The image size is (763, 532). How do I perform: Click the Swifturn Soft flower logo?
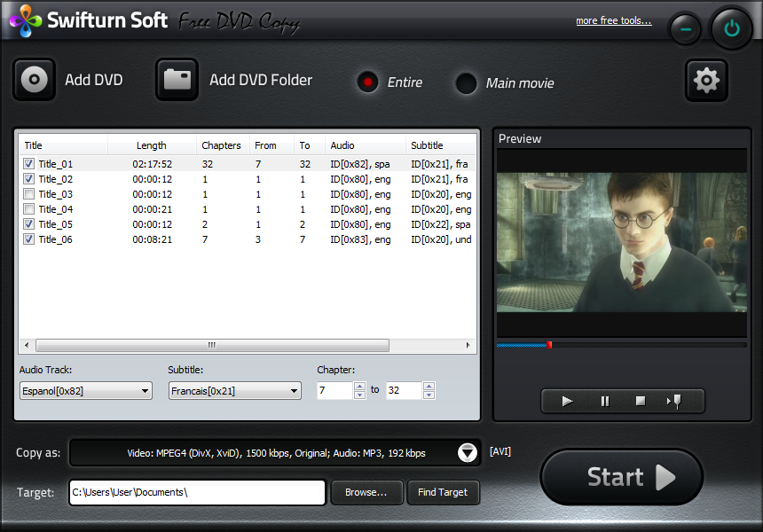tap(26, 20)
